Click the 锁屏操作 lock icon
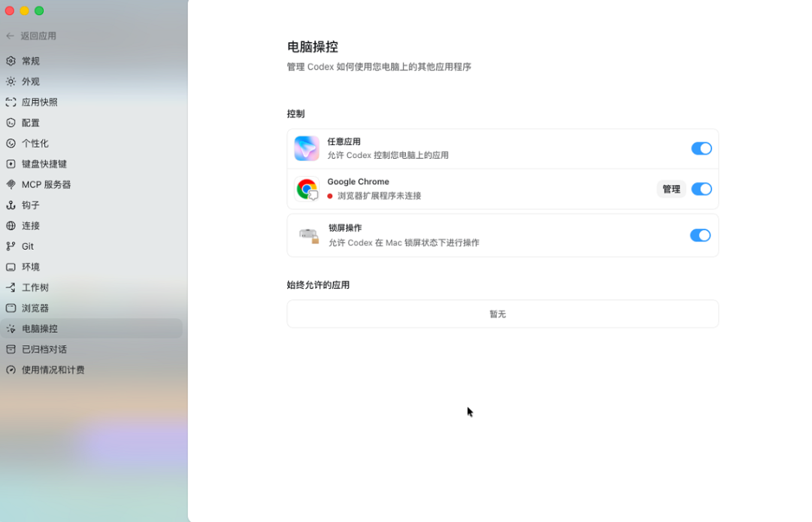 point(309,235)
